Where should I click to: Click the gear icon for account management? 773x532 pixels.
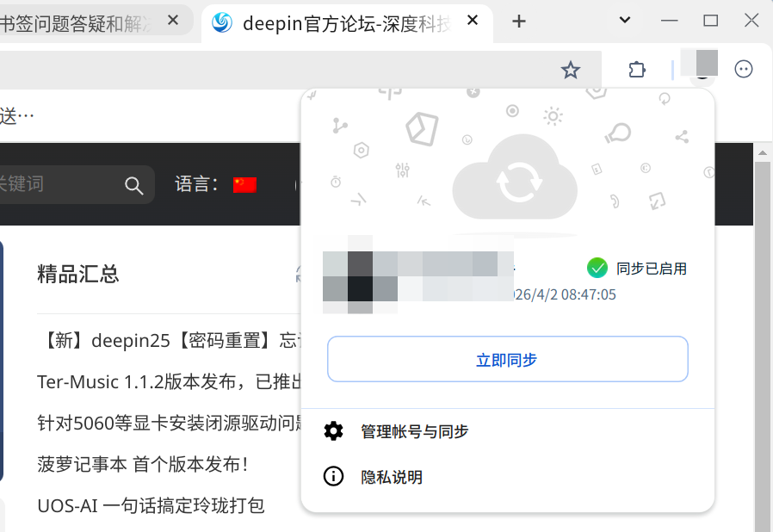[333, 431]
